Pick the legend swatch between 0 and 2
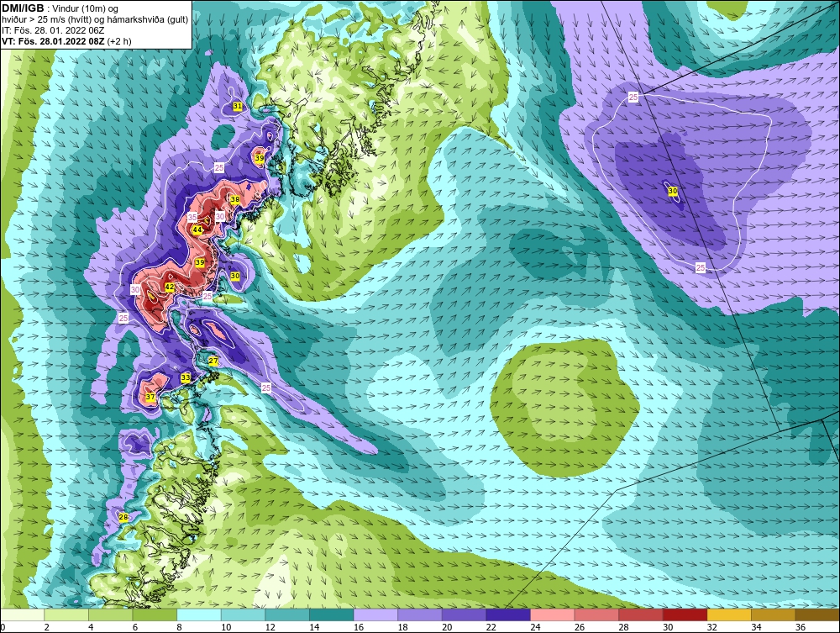 [x=22, y=615]
